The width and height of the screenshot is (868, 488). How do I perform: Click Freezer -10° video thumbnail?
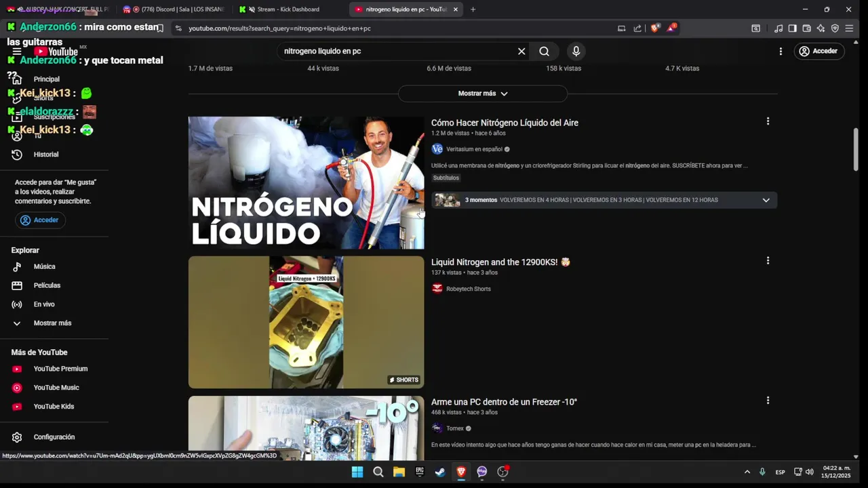coord(306,428)
